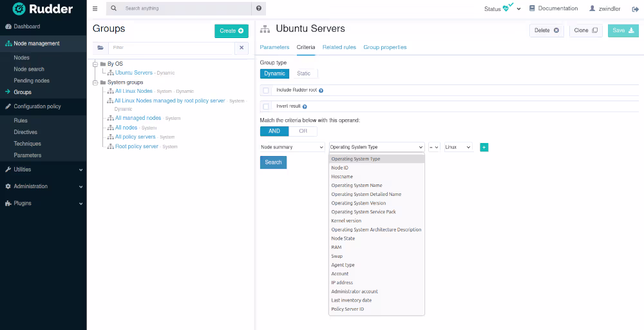The image size is (644, 330).
Task: Open the Group properties tab
Action: (384, 47)
